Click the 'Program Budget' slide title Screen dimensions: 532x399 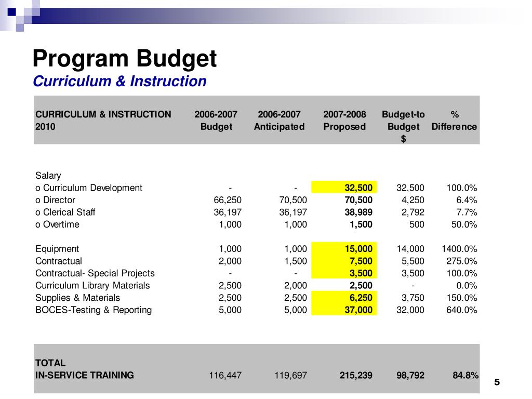point(125,59)
